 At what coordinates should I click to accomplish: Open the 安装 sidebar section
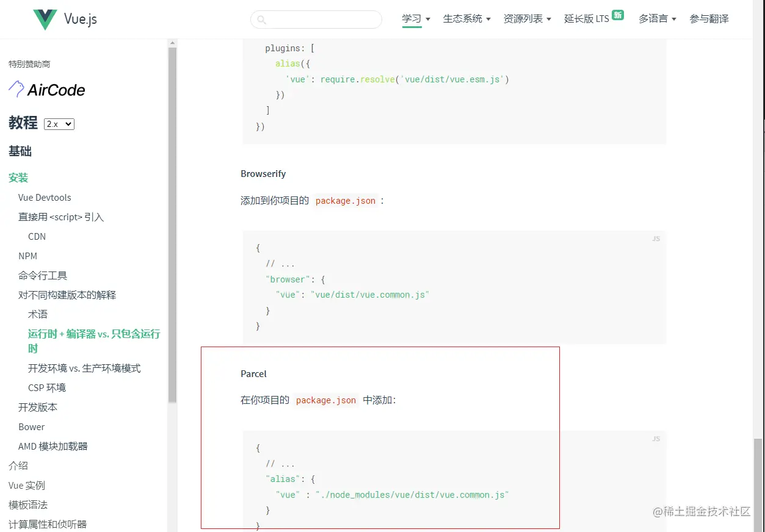click(18, 178)
